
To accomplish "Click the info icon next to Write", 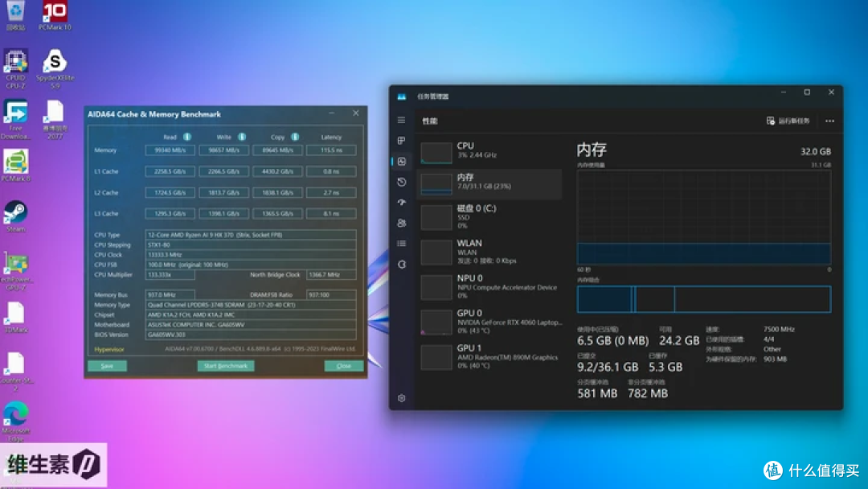I will coord(242,137).
